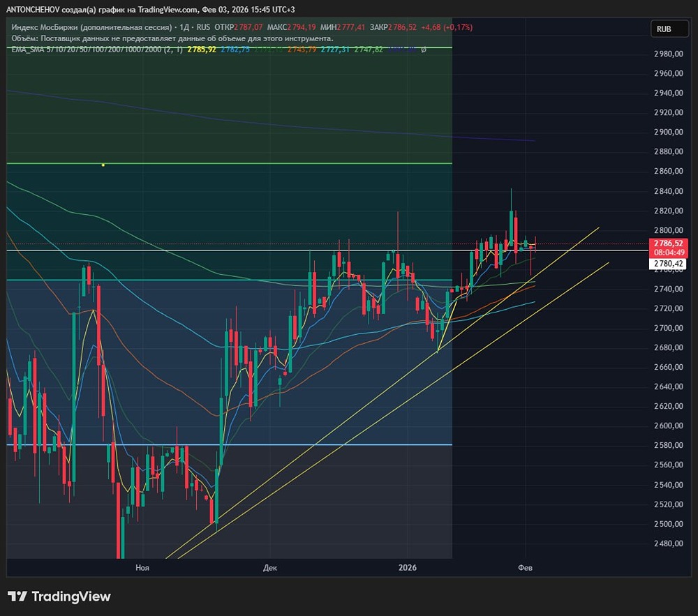The width and height of the screenshot is (698, 616).
Task: Click the 2980,00 price axis label
Action: pyautogui.click(x=669, y=54)
